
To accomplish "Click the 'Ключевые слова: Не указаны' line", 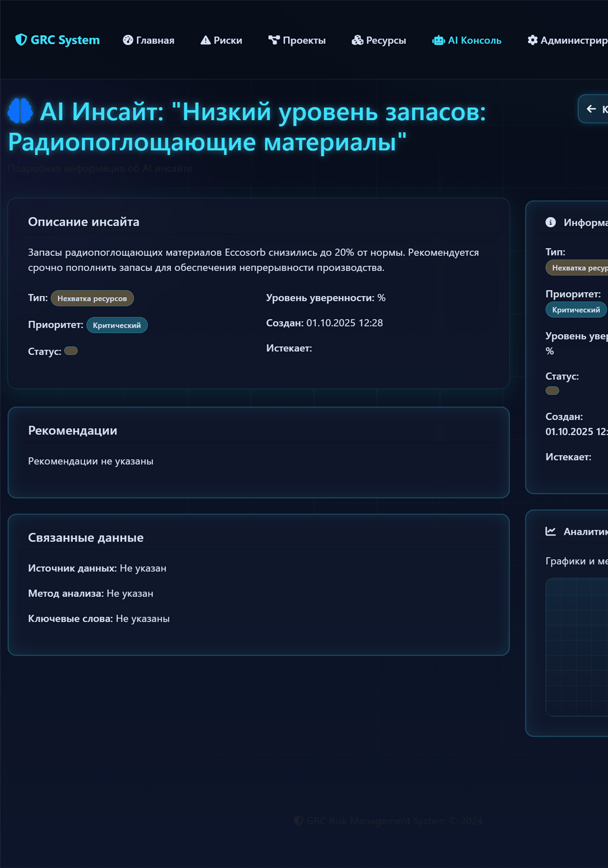I will (x=99, y=619).
